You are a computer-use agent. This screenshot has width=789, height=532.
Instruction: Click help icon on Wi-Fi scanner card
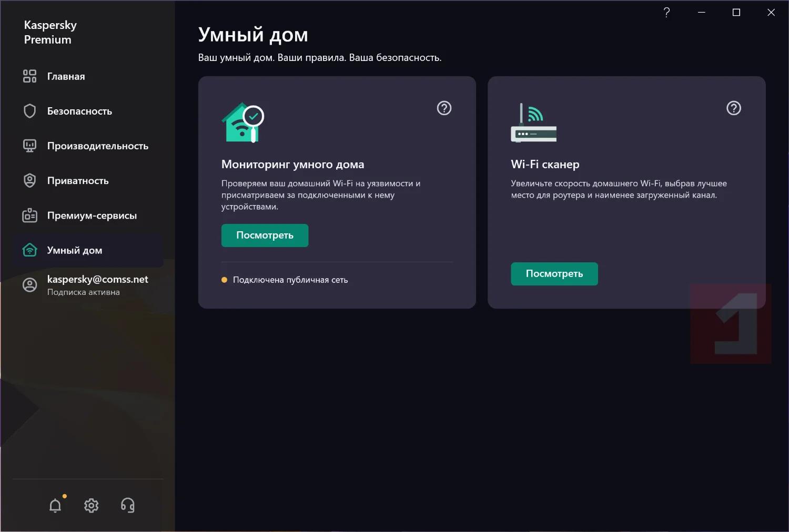(x=734, y=108)
